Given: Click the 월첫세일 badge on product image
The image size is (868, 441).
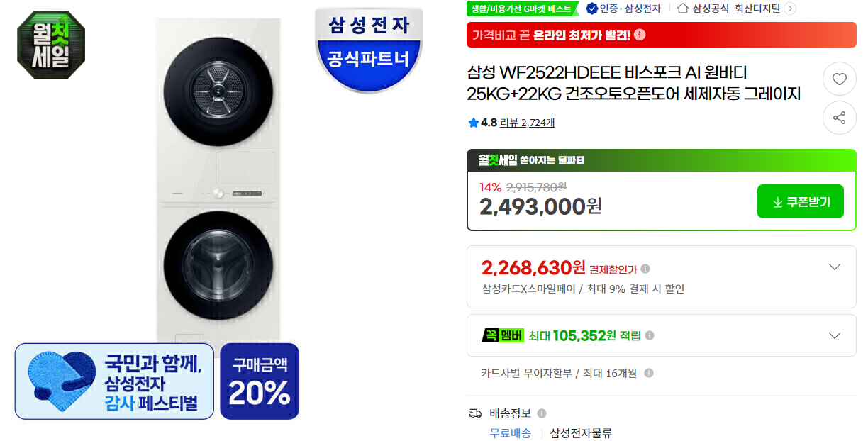Looking at the screenshot, I should click(51, 45).
